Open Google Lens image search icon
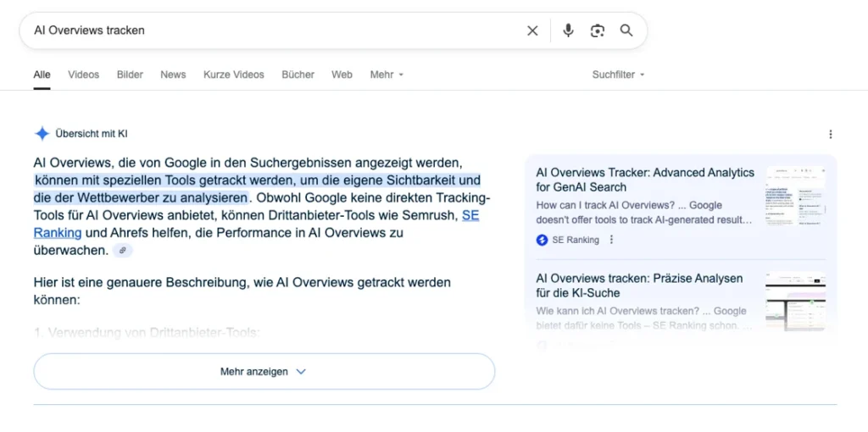Image resolution: width=868 pixels, height=432 pixels. tap(598, 30)
